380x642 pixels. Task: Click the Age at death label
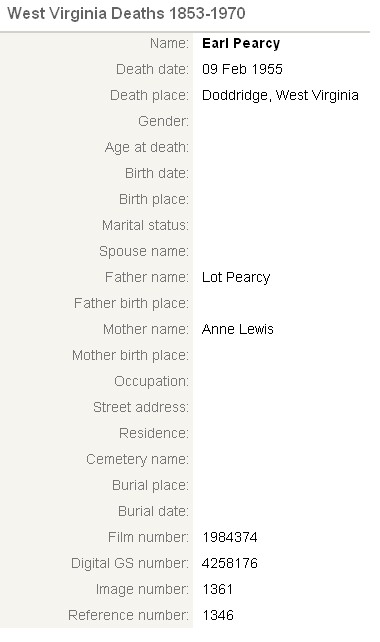click(147, 147)
